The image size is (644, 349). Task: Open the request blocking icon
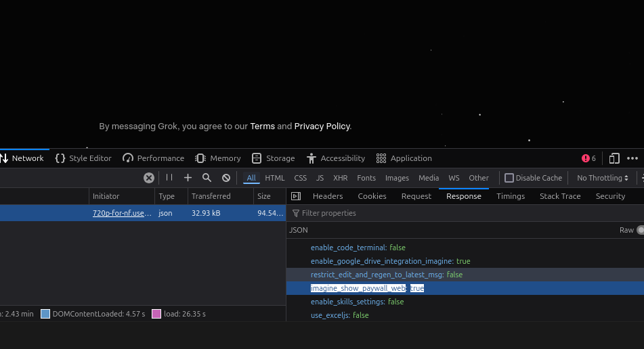226,178
